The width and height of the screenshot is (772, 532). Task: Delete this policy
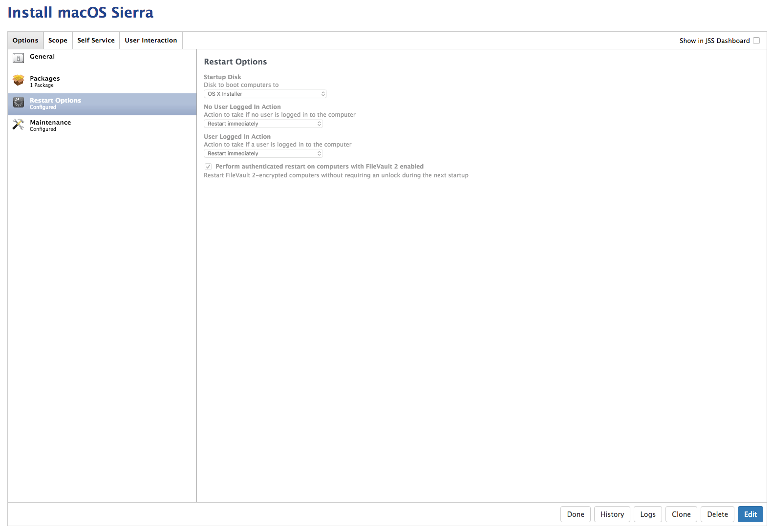717,514
